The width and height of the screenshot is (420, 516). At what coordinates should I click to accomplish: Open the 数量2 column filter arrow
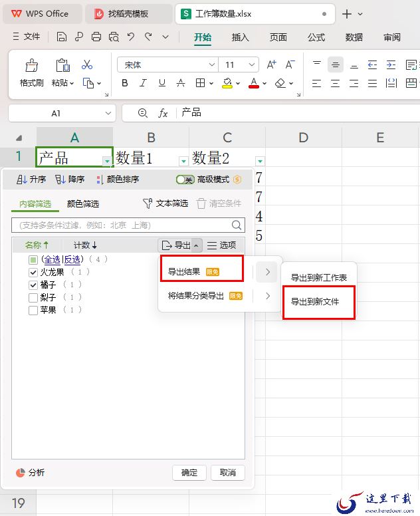tap(260, 161)
